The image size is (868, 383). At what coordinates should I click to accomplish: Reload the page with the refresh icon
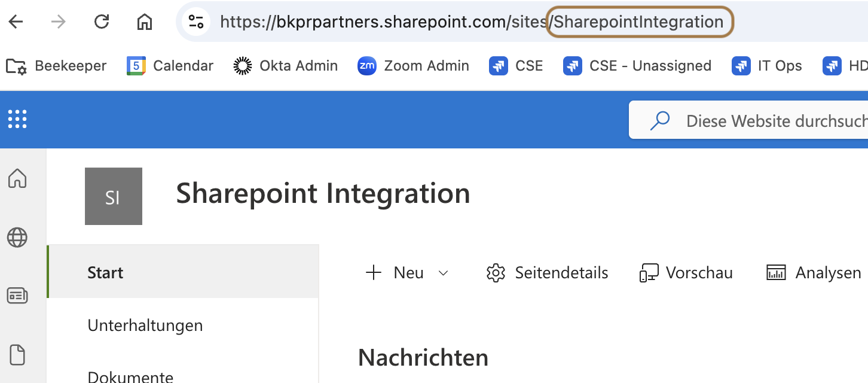pos(102,22)
